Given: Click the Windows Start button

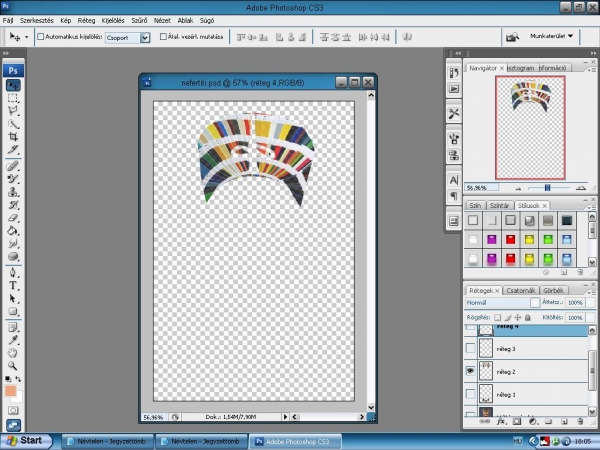Looking at the screenshot, I should tap(26, 441).
